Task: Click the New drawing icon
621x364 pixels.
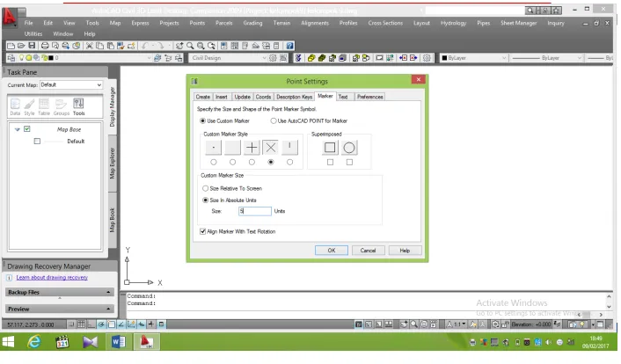Action: tap(11, 46)
